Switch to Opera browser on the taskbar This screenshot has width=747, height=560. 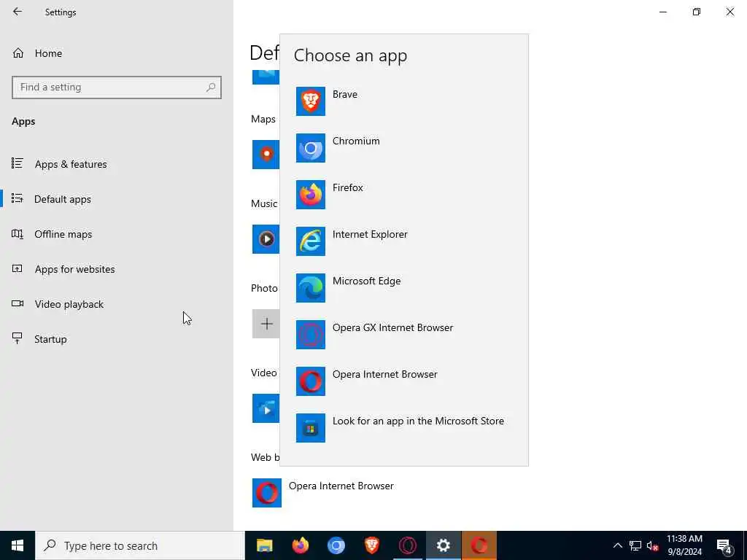(479, 545)
